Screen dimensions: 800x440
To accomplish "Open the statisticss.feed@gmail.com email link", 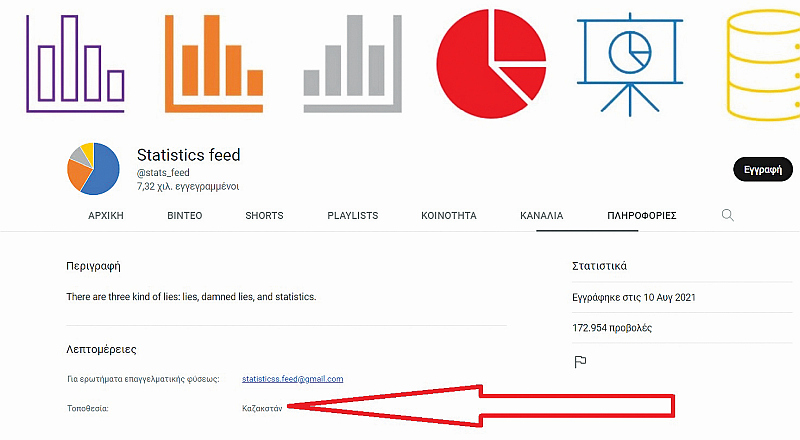I will pyautogui.click(x=292, y=379).
